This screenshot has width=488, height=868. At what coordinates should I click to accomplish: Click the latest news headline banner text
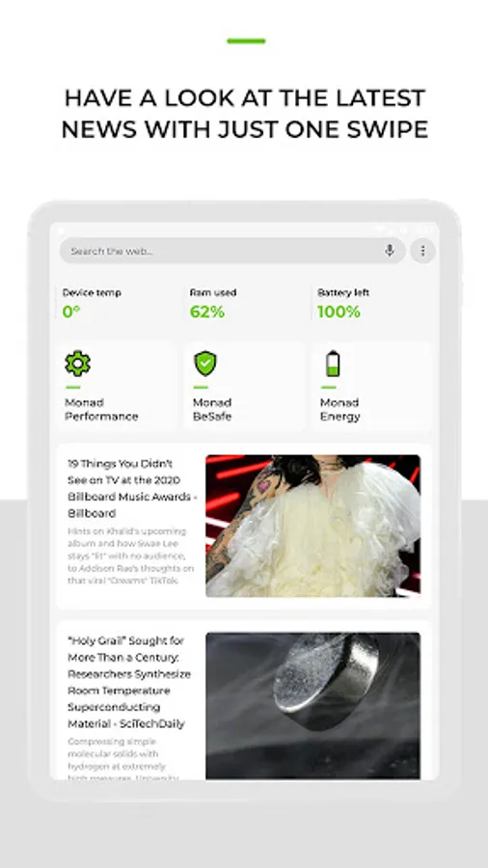pyautogui.click(x=244, y=114)
